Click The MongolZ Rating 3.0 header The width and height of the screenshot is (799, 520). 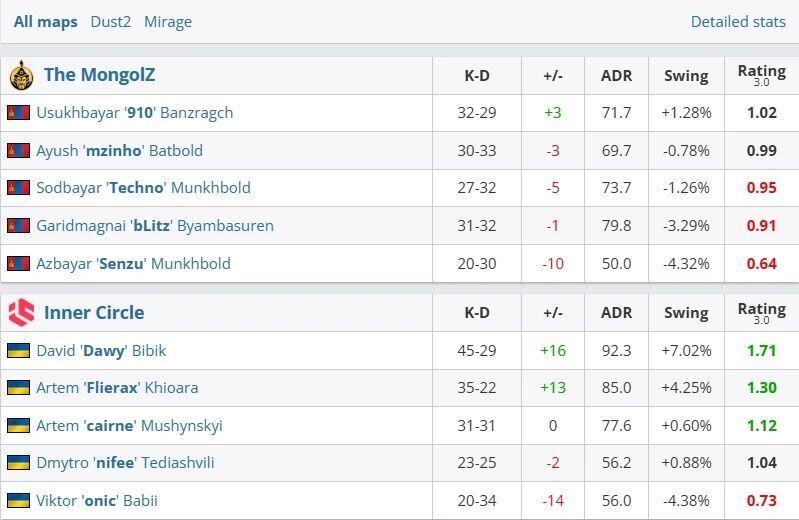(761, 75)
